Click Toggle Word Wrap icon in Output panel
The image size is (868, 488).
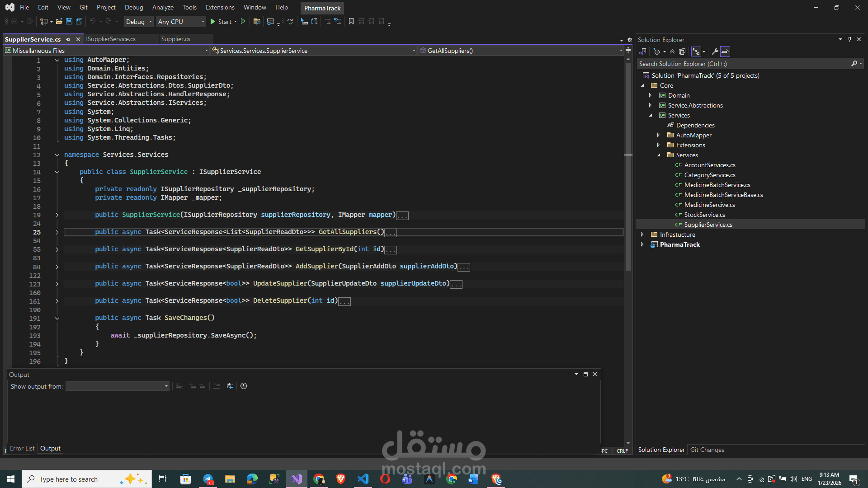[x=230, y=386]
